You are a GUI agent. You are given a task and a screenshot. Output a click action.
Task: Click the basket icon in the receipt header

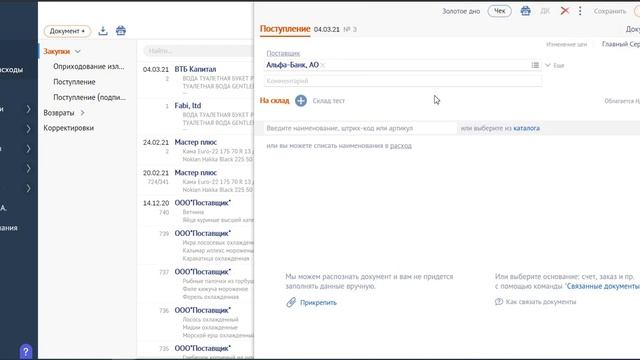pos(525,11)
